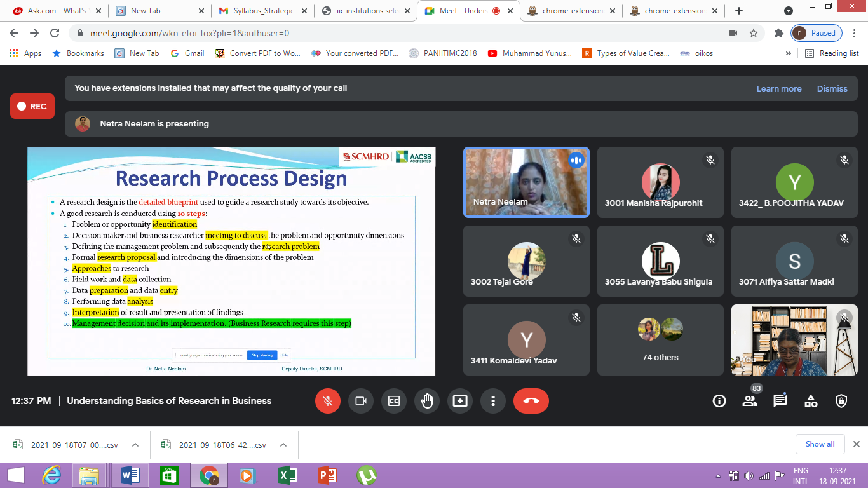Open more options three-dot menu

tap(492, 401)
